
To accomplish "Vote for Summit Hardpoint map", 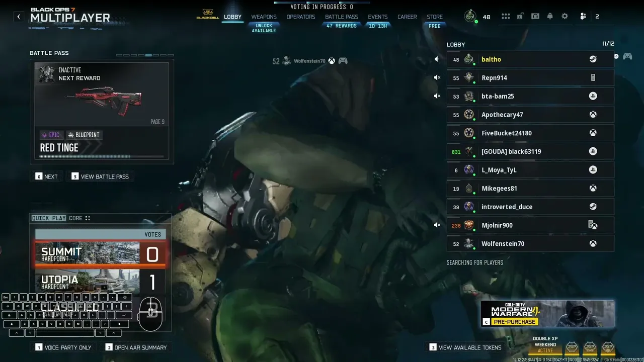I will click(101, 253).
